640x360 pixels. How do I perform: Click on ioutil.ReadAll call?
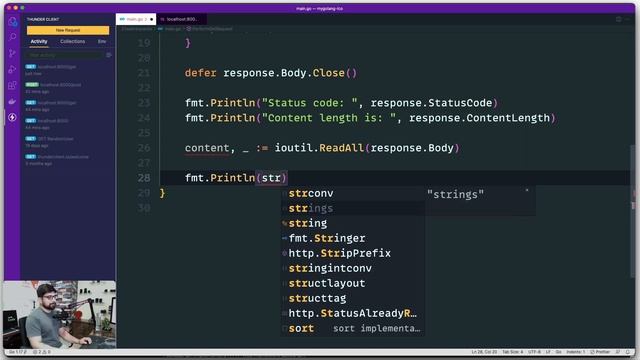pos(367,148)
